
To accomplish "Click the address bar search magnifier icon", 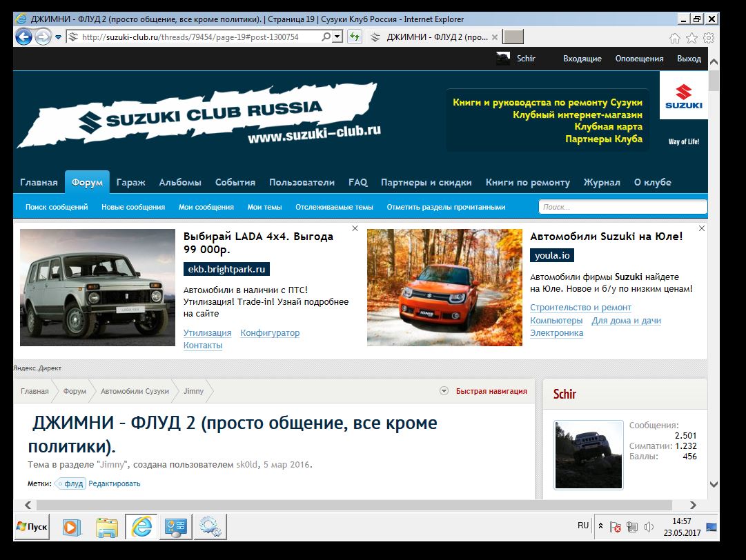I will 326,37.
